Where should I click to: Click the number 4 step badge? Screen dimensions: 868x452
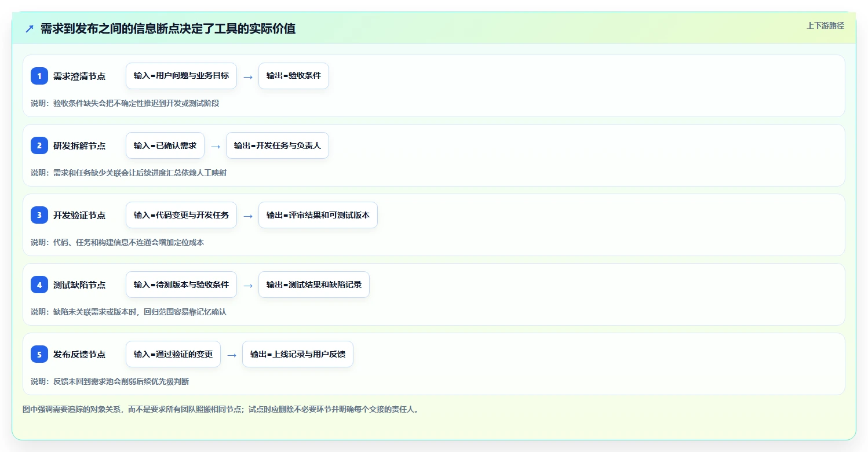pyautogui.click(x=39, y=285)
